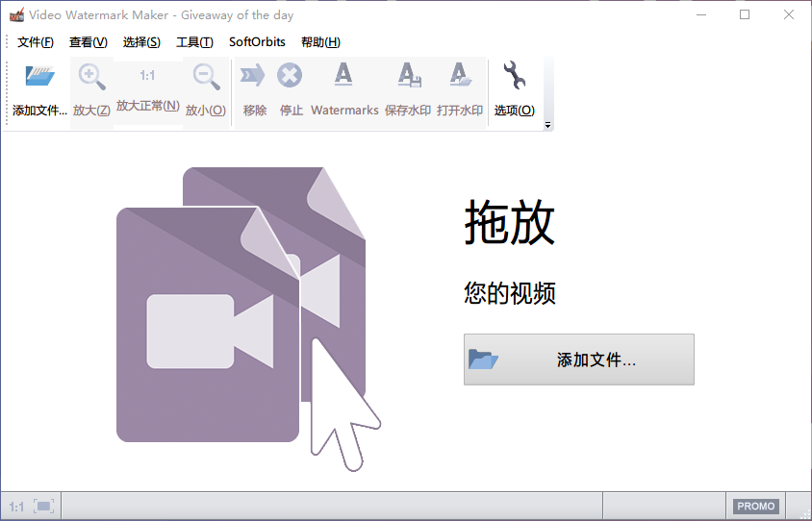This screenshot has width=812, height=521.
Task: Click the large 添加文件... button
Action: point(579,360)
